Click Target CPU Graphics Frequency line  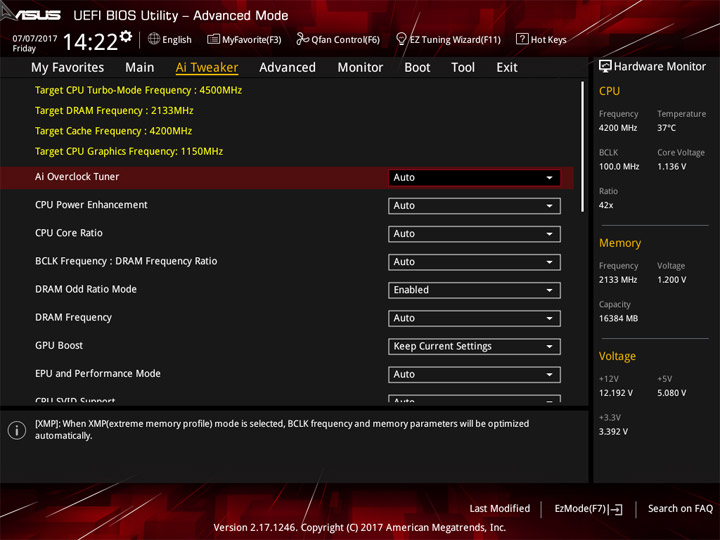tap(129, 151)
